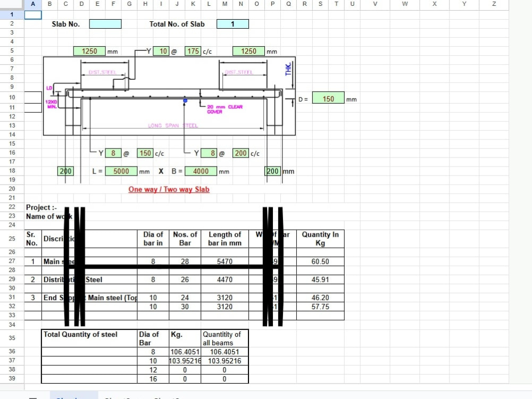Select the Dia of Bar 16 summary cell
This screenshot has width=532, height=399.
tap(153, 379)
